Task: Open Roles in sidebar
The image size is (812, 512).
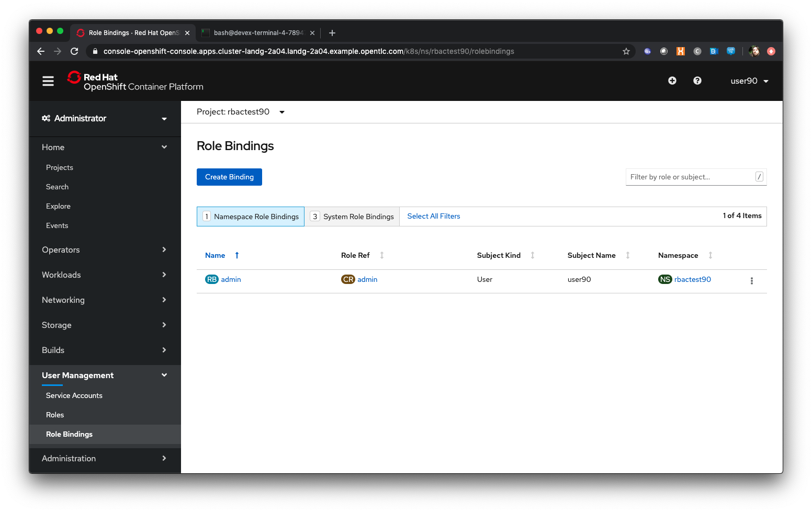Action: pos(55,415)
